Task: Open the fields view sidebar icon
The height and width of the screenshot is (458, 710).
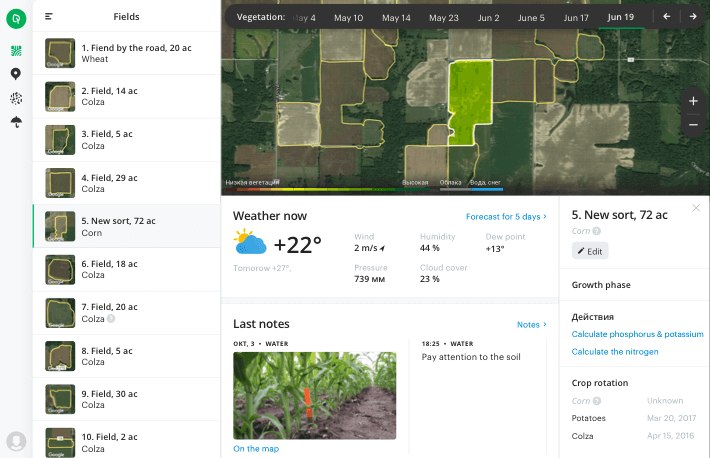Action: pos(15,50)
